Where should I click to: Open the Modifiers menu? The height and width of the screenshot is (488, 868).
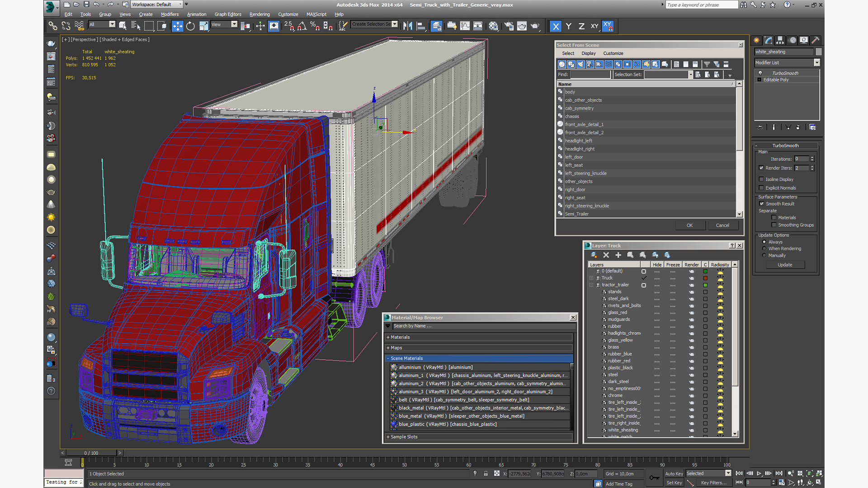[170, 14]
